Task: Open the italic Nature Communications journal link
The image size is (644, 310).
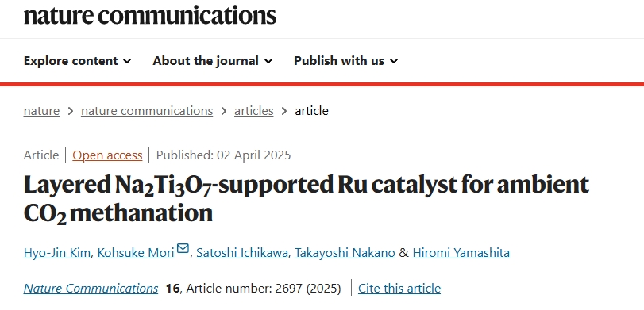Action: click(91, 289)
